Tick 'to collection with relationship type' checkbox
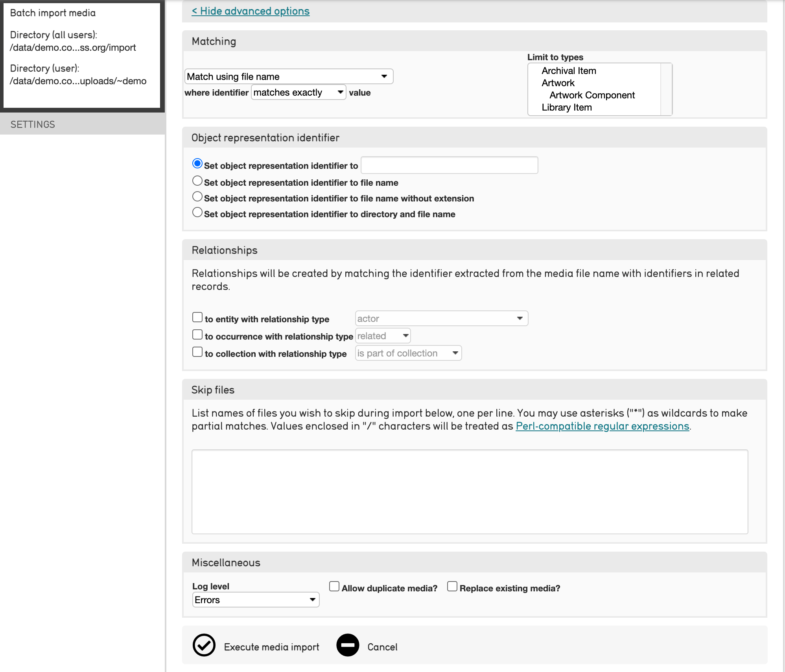This screenshot has height=672, width=785. [197, 352]
